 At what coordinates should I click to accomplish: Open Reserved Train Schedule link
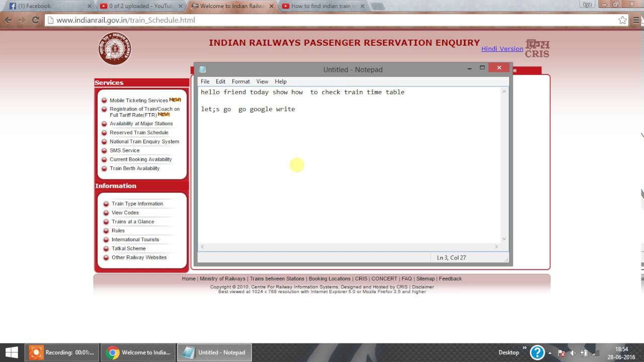(139, 133)
